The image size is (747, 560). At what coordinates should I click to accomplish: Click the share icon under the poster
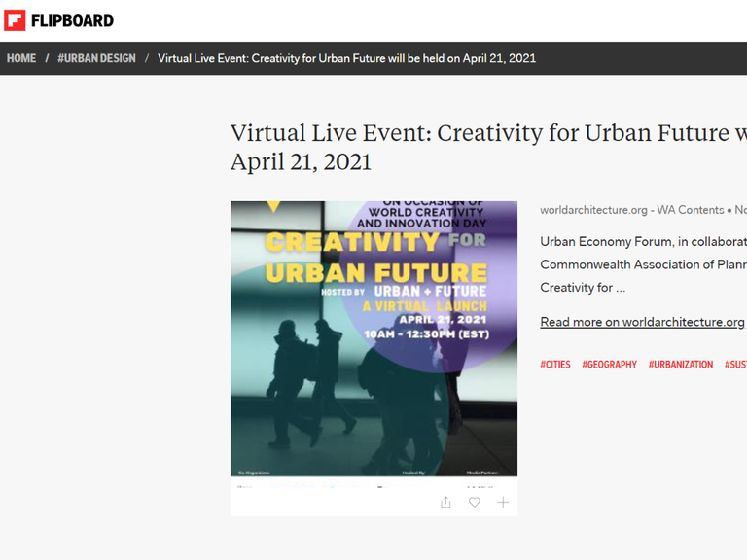445,502
